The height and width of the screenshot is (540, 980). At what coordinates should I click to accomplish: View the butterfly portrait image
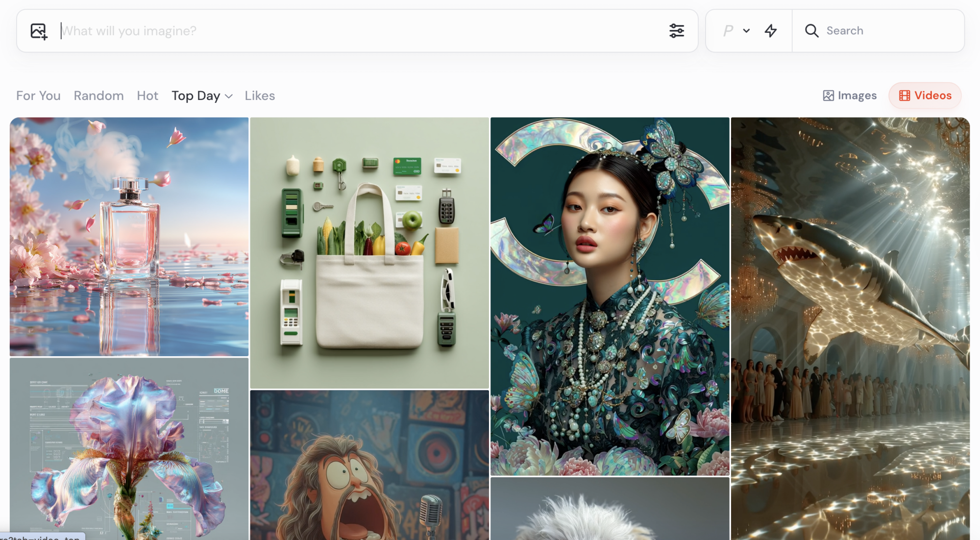[610, 294]
